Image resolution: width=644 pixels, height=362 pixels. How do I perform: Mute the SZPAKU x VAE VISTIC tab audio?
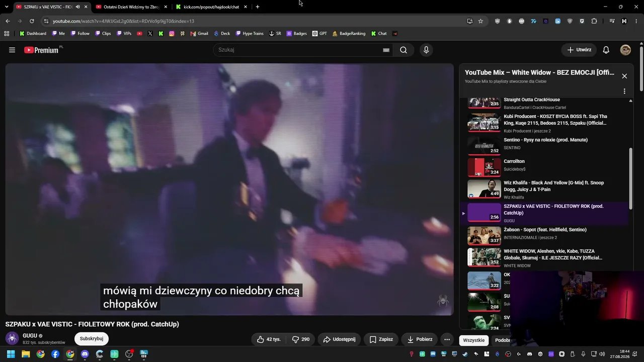77,7
